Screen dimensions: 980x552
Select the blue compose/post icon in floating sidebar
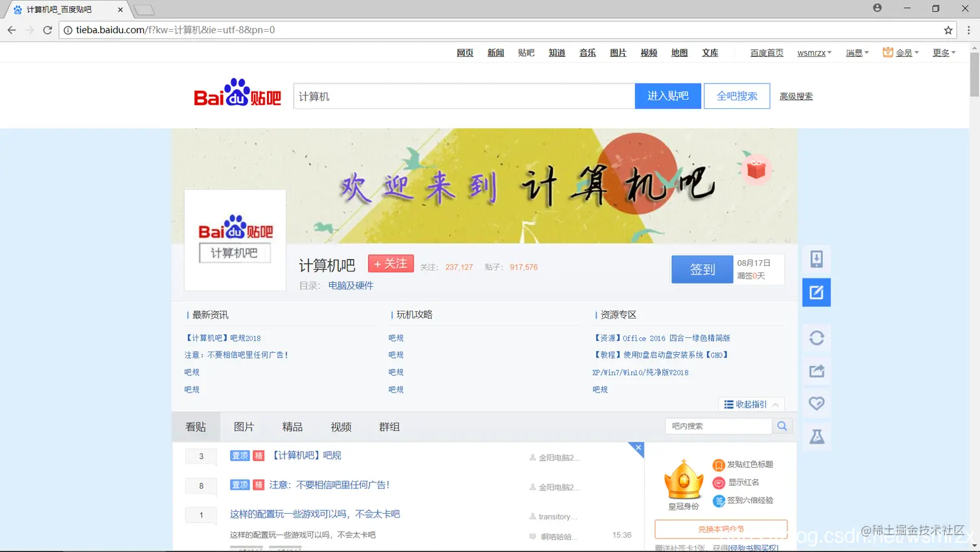816,292
